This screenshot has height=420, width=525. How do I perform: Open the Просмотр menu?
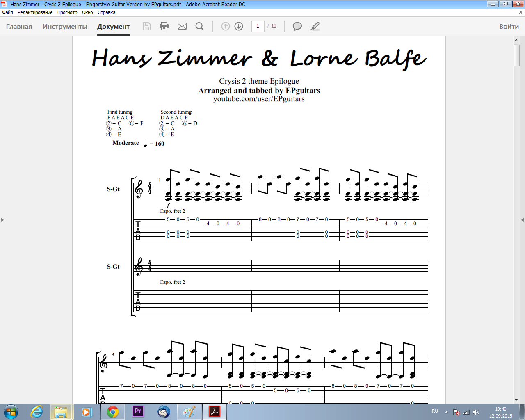coord(67,12)
